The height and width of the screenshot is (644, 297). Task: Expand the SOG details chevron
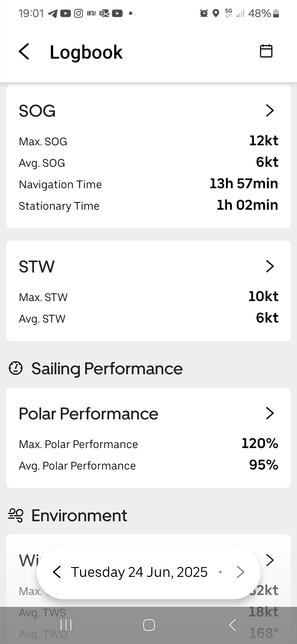[270, 110]
